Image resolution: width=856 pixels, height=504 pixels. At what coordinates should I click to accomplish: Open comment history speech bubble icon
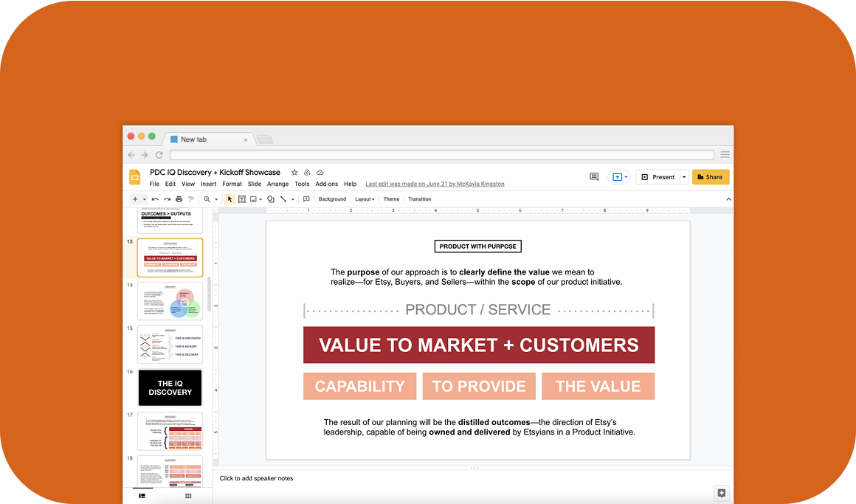coord(594,177)
